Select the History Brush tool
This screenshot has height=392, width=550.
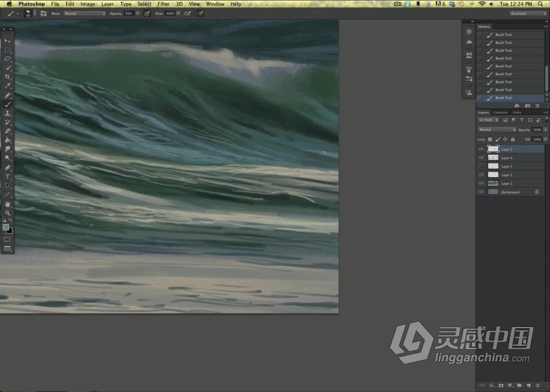7,122
